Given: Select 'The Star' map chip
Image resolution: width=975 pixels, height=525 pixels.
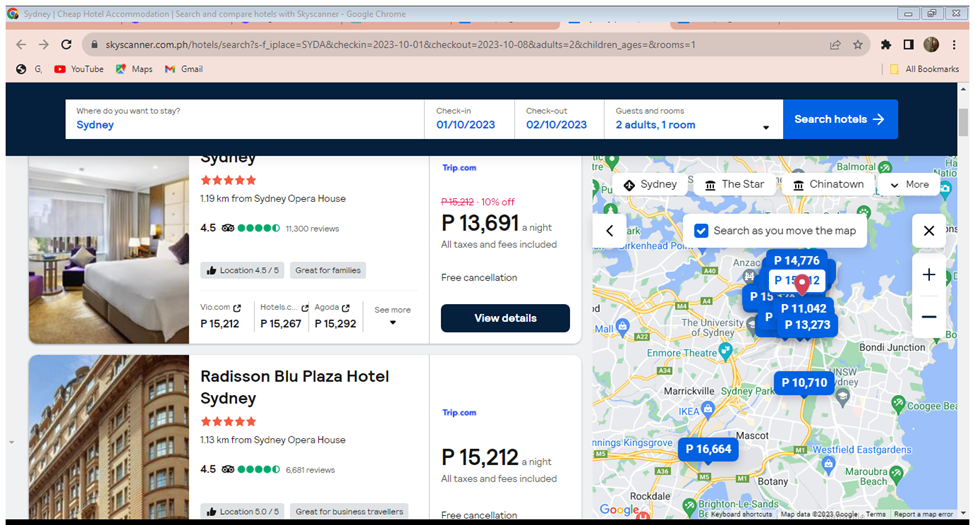Looking at the screenshot, I should click(733, 185).
